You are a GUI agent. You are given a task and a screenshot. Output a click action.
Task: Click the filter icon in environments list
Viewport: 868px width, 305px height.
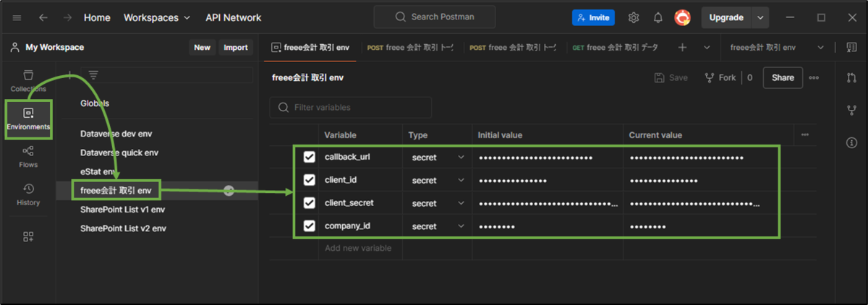pos(93,75)
